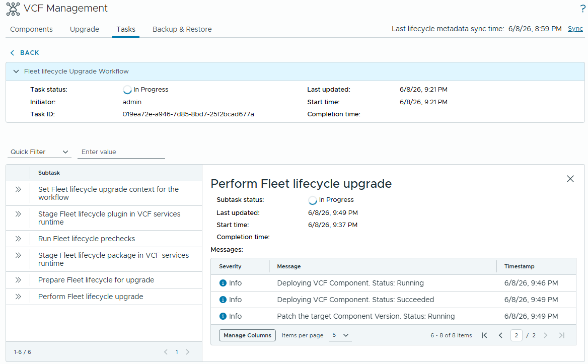Click the Sync link
This screenshot has height=364, width=588.
(x=575, y=29)
